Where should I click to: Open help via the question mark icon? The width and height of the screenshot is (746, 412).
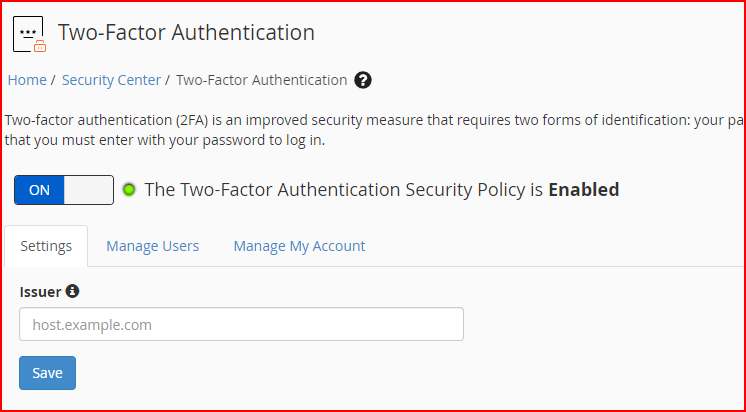(363, 80)
